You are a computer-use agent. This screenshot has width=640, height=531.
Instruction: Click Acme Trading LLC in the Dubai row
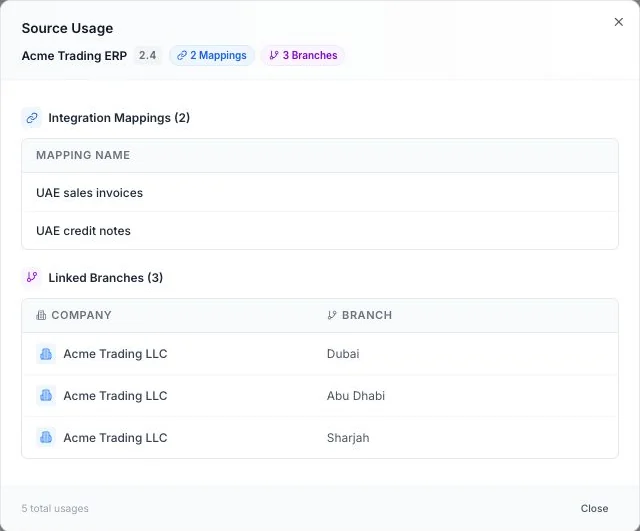[x=115, y=354]
